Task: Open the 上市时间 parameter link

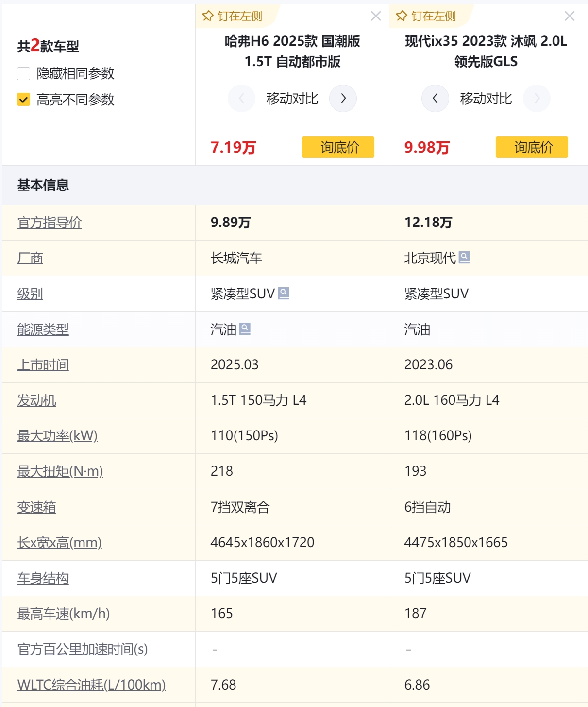Action: 43,365
